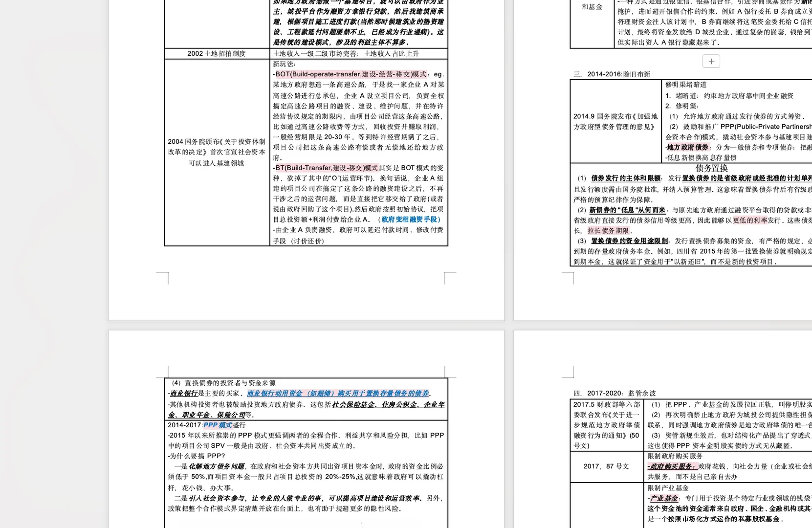The image size is (812, 528).
Task: Click the centered heading '债务置换'
Action: pyautogui.click(x=711, y=168)
